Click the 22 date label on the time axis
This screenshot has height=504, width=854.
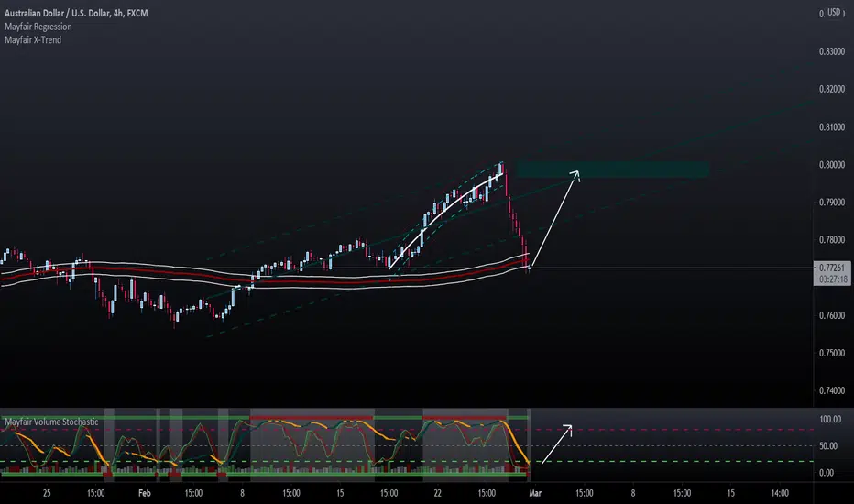(x=437, y=493)
